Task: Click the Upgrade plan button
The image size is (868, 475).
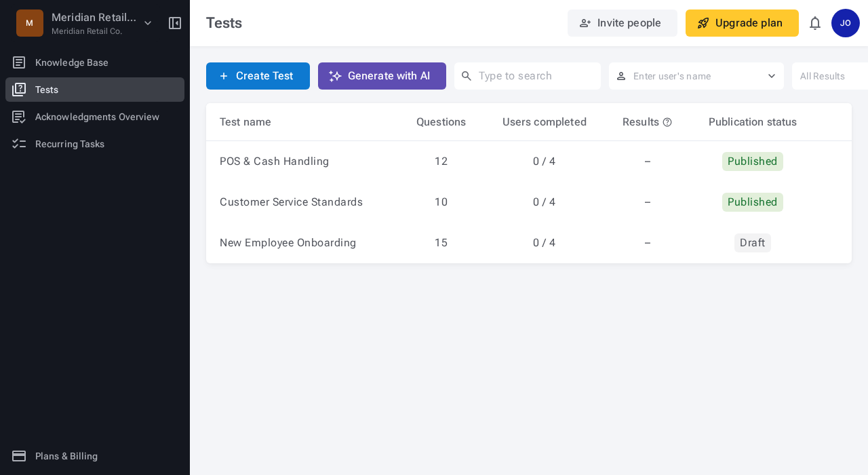Action: coord(742,23)
